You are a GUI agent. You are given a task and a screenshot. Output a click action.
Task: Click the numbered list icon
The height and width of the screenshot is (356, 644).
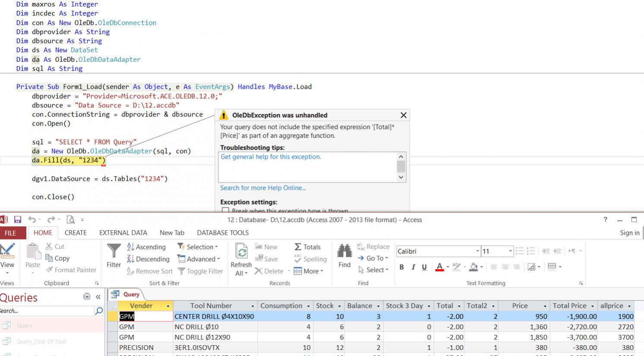(531, 251)
